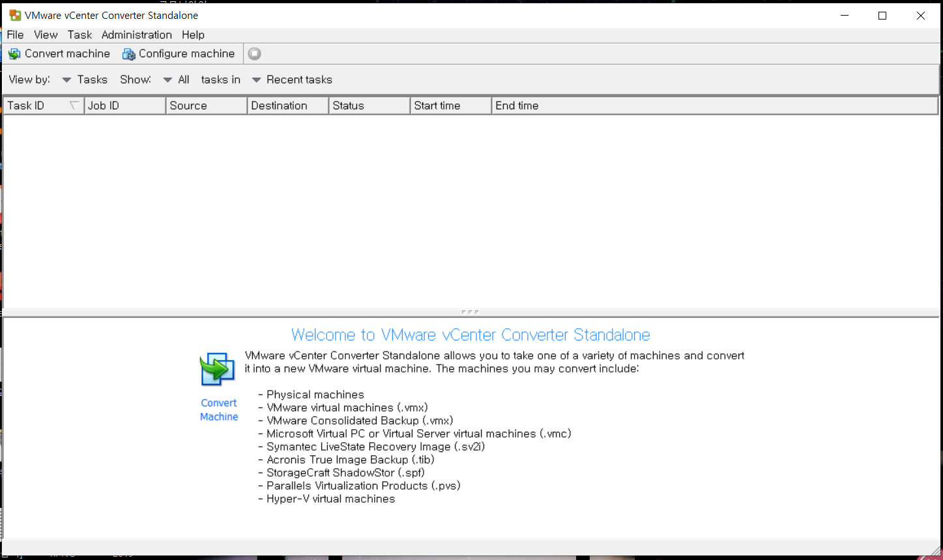Click 'VMware Consolidated Backup (.vmx)' text
Viewport: 943px width, 560px height.
(360, 421)
